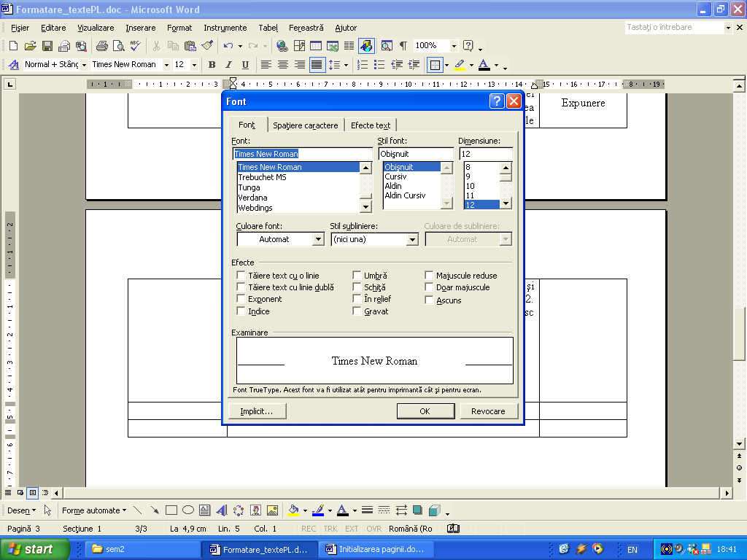
Task: Tick the Exponent checkbox
Action: 241,299
